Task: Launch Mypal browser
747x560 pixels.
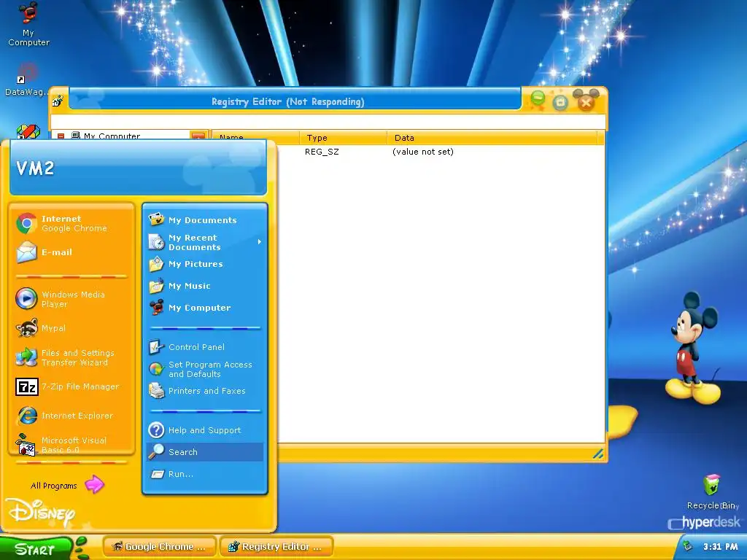Action: (x=71, y=328)
